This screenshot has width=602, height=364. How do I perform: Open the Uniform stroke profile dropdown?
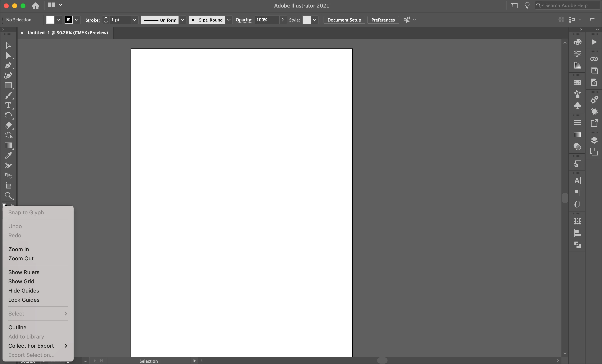point(182,20)
